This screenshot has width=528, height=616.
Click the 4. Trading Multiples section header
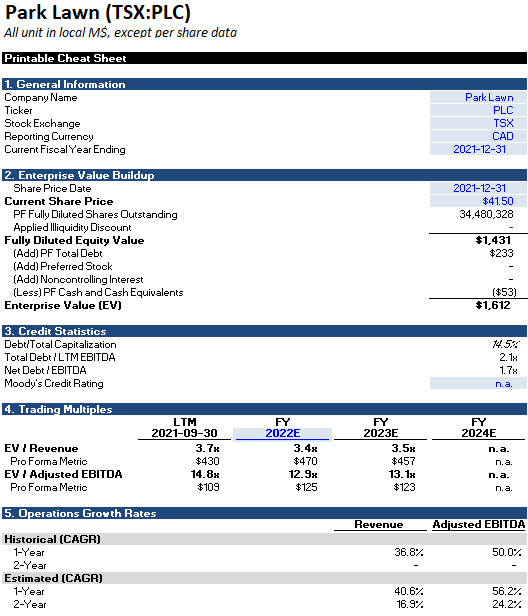264,409
